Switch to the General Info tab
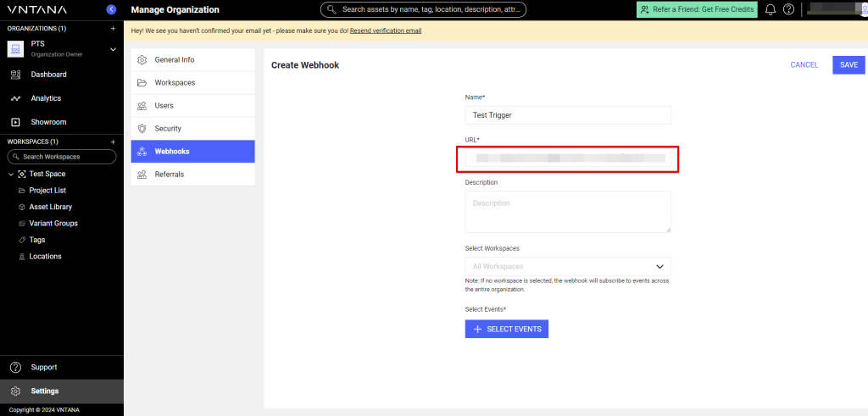This screenshot has height=416, width=868. tap(174, 60)
